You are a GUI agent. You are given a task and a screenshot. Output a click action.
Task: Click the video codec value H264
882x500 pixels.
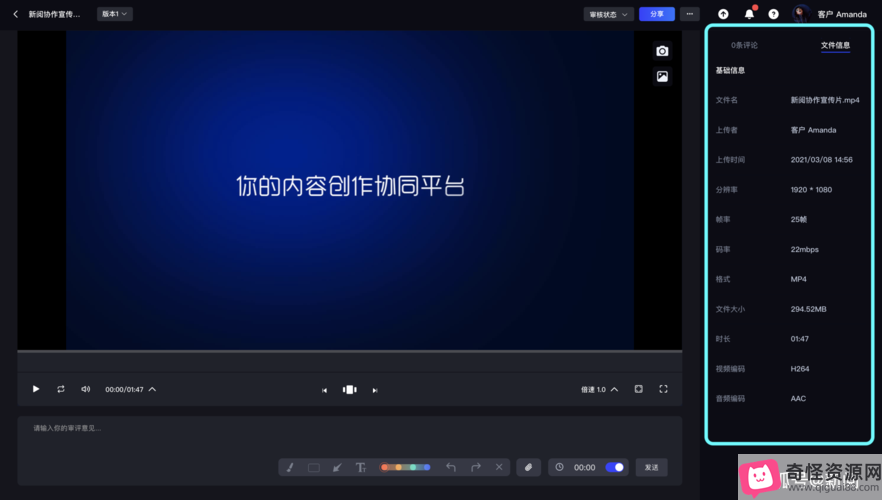[x=800, y=369]
